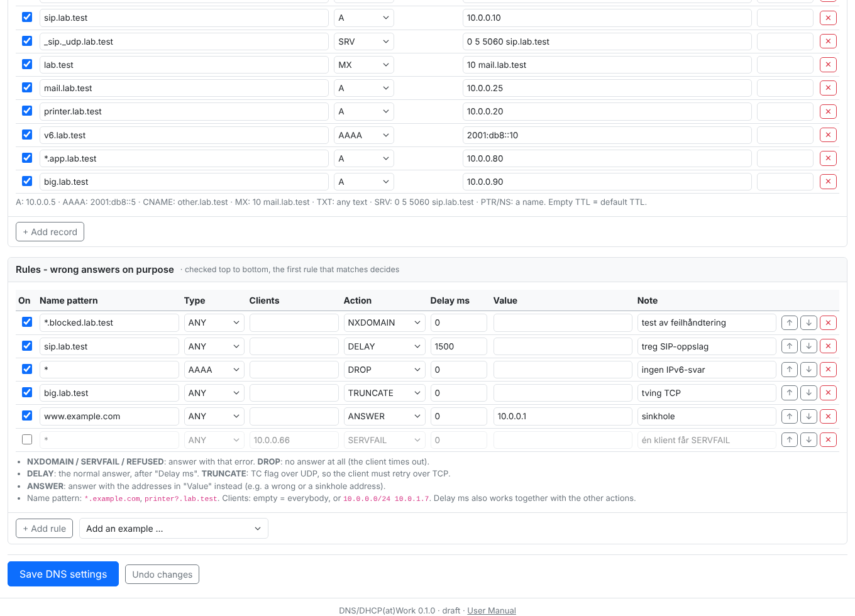Screen dimensions: 855x616
Task: Click Undo changes
Action: pyautogui.click(x=162, y=575)
